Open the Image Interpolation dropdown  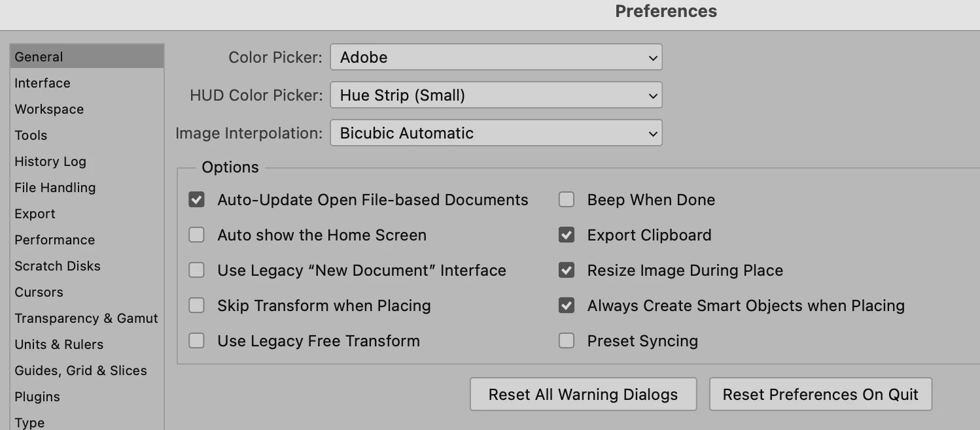(496, 133)
